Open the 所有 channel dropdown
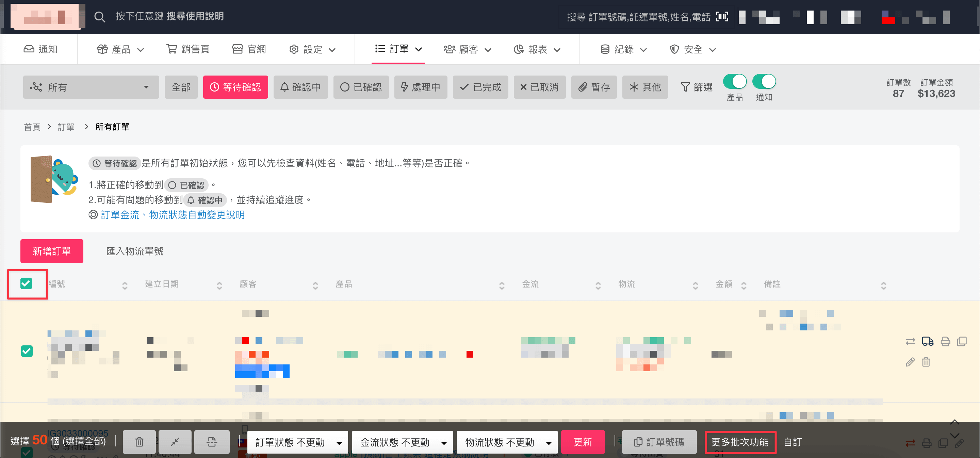This screenshot has width=980, height=458. tap(91, 87)
